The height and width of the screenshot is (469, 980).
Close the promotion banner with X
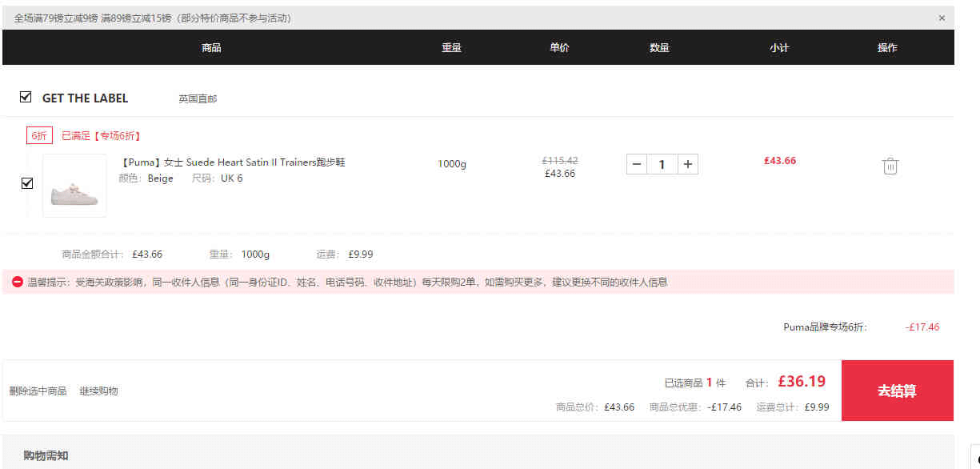tap(942, 18)
